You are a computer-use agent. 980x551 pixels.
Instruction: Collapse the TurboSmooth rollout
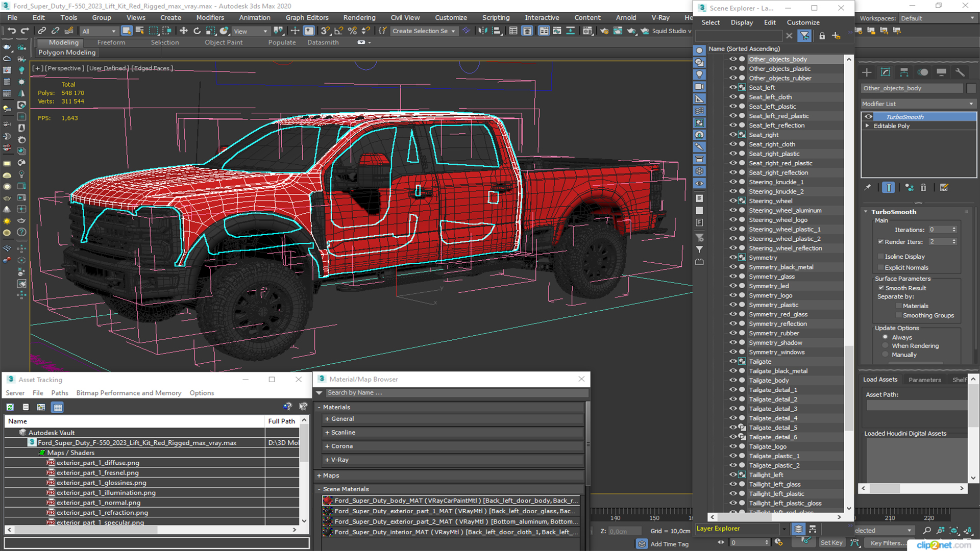(x=866, y=212)
